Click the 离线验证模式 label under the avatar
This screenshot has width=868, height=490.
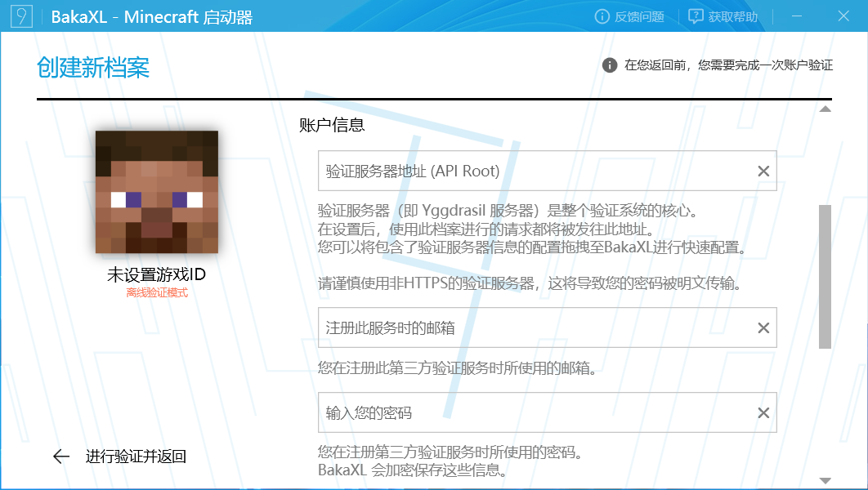tap(156, 292)
